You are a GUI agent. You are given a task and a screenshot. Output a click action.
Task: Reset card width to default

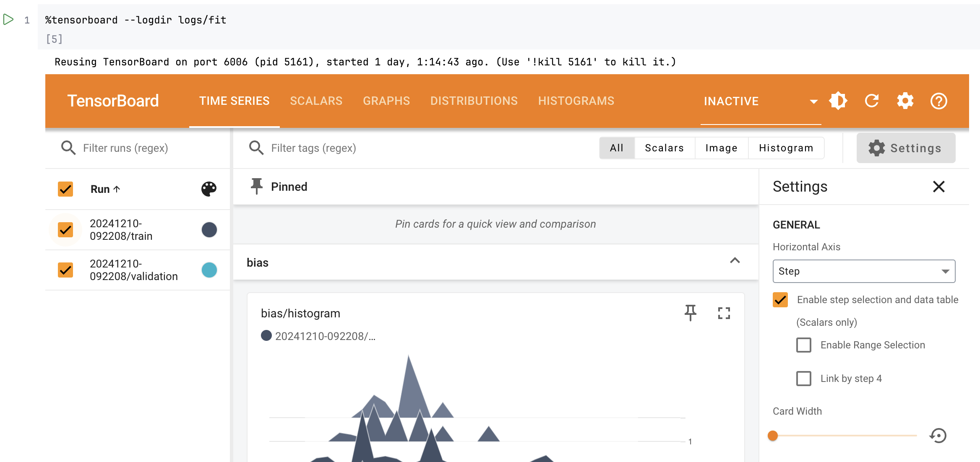938,436
